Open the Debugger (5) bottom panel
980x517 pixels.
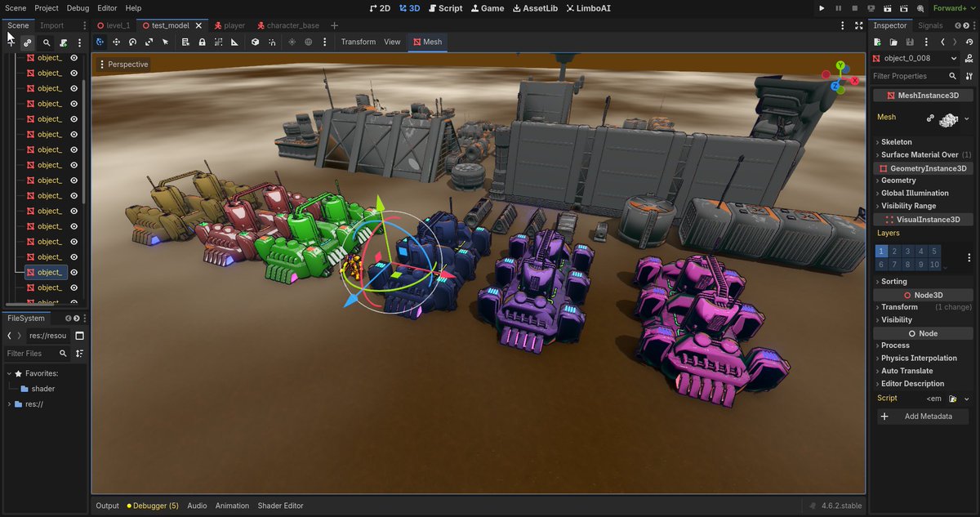click(153, 506)
